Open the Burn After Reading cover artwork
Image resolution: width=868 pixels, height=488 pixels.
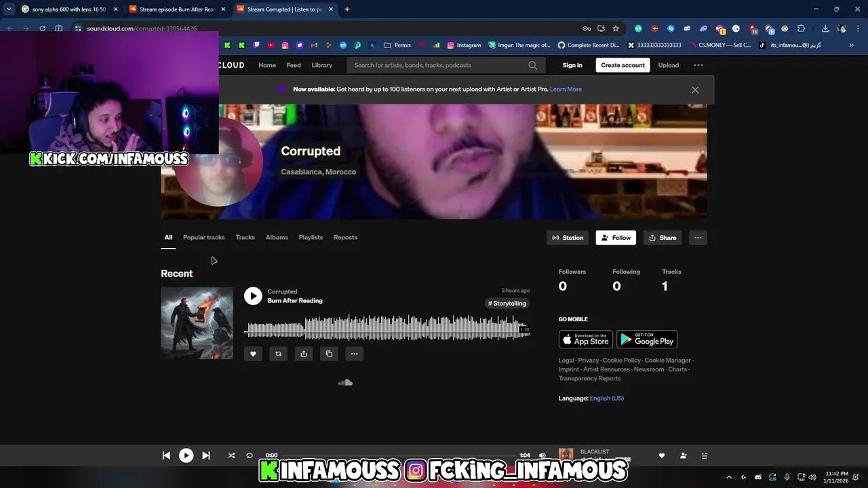point(197,323)
